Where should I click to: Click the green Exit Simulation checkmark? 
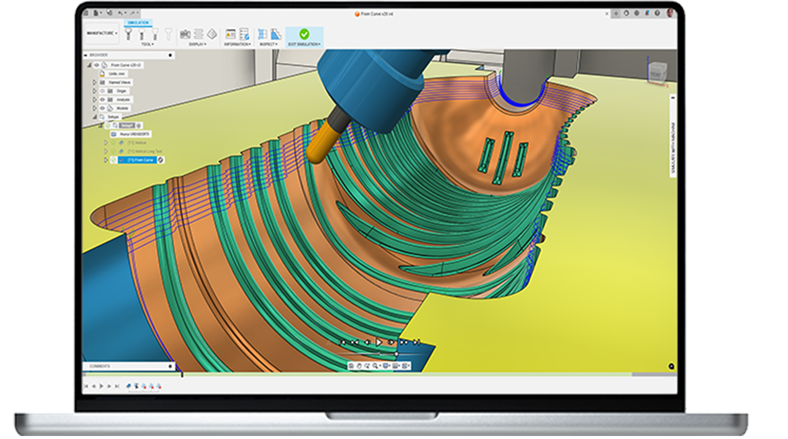[x=304, y=34]
